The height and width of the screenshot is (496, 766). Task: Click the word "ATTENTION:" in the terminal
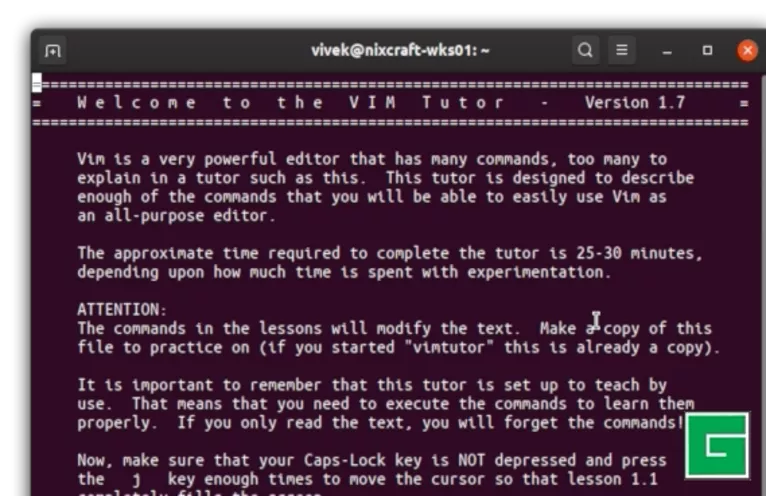click(122, 309)
